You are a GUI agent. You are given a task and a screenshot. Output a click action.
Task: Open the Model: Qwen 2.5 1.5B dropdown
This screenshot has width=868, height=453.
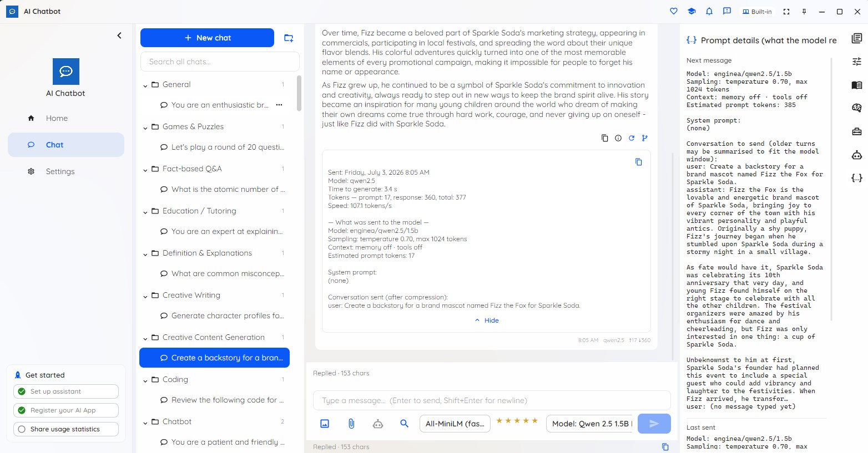coord(591,424)
